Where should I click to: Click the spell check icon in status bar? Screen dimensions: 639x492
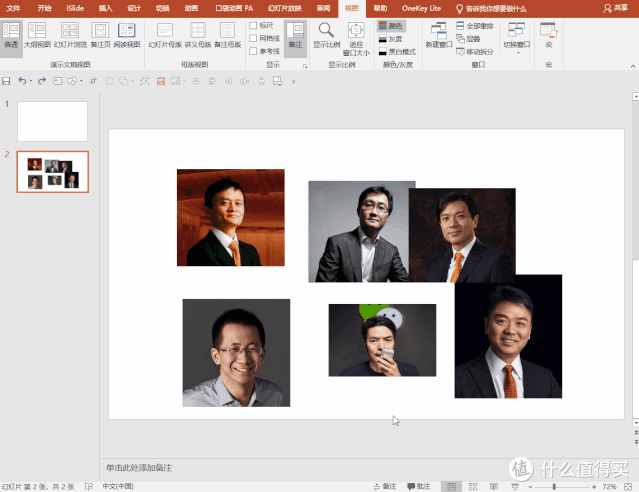pyautogui.click(x=89, y=486)
